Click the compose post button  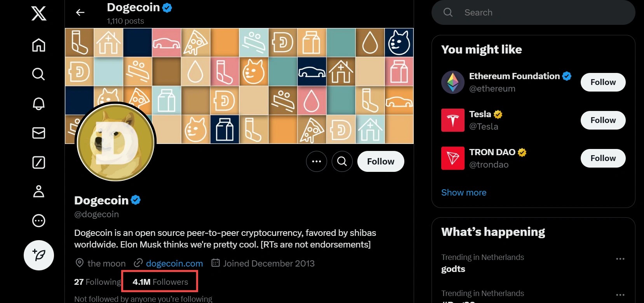click(x=38, y=255)
